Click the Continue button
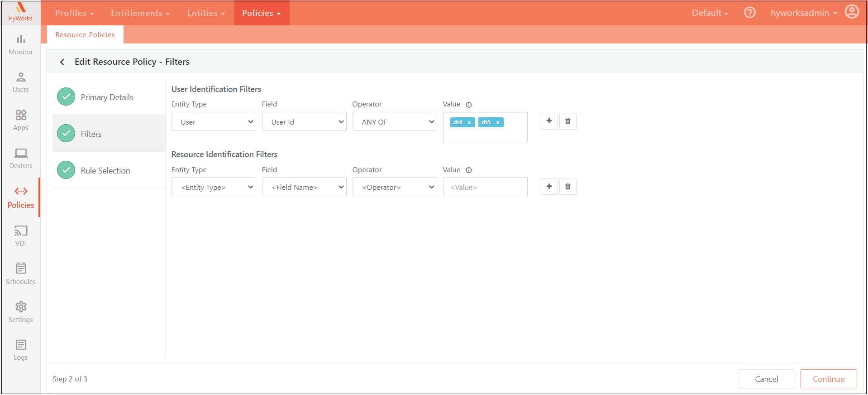Viewport: 868px width, 395px height. (x=829, y=379)
